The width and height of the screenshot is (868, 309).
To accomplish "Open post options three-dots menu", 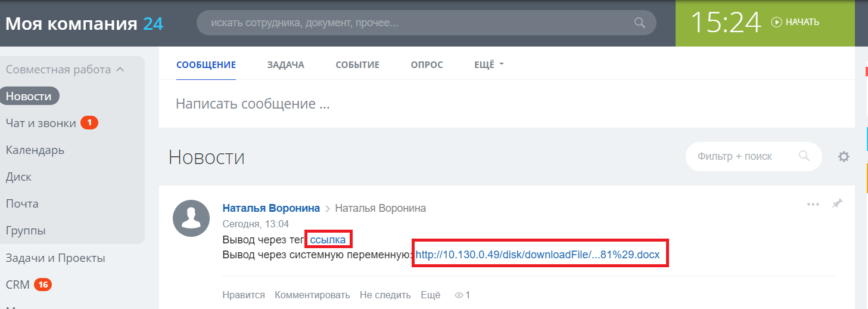I will pos(813,205).
